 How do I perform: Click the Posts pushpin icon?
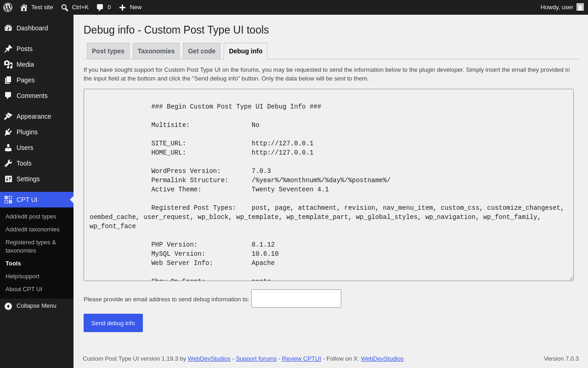8,49
